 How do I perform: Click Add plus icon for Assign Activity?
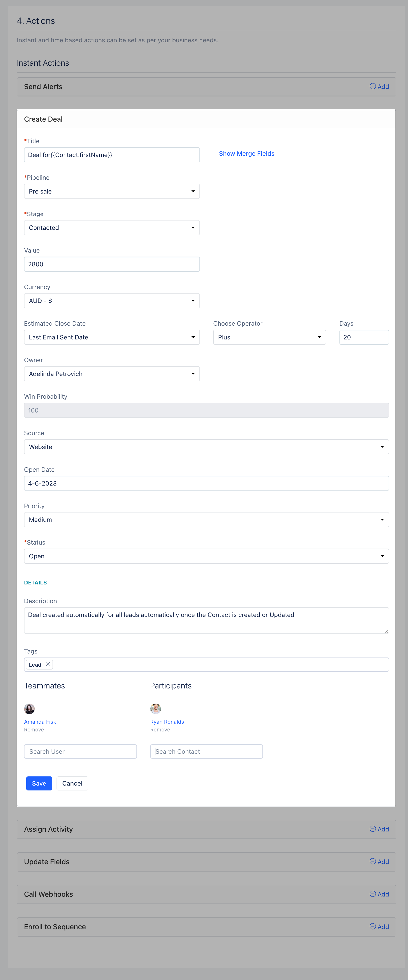click(373, 829)
